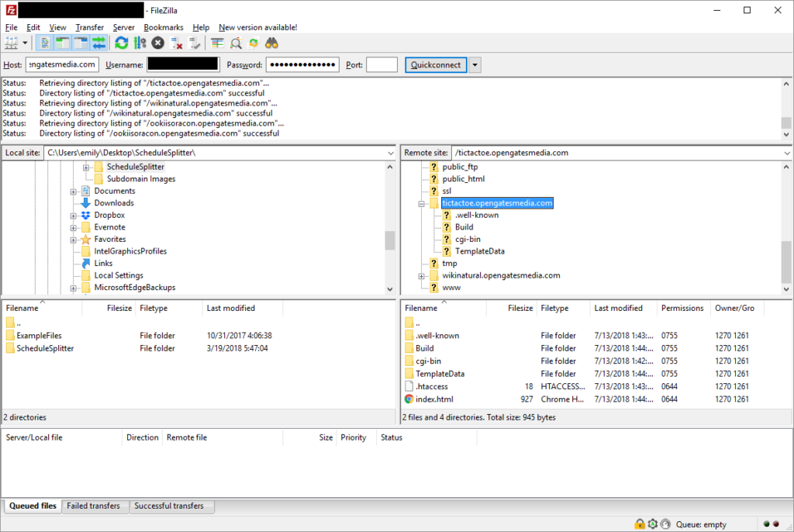This screenshot has height=532, width=794.
Task: Disconnect from the server
Action: 176,43
